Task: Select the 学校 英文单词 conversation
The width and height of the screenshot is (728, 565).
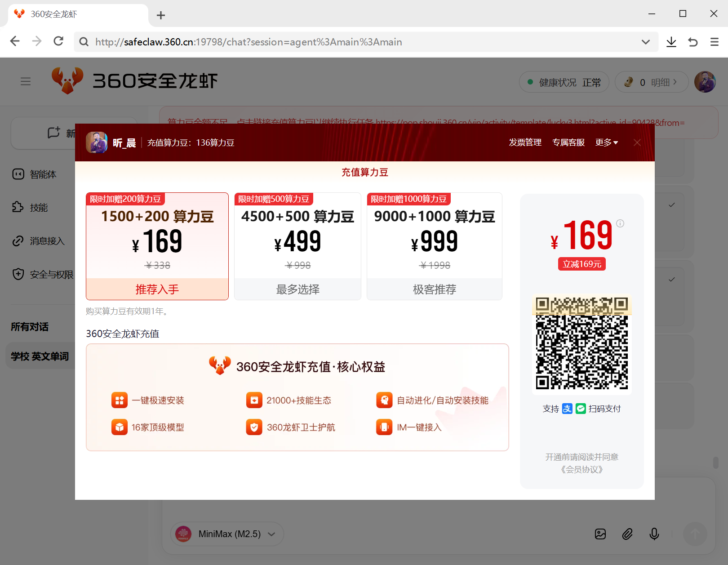Action: (40, 356)
